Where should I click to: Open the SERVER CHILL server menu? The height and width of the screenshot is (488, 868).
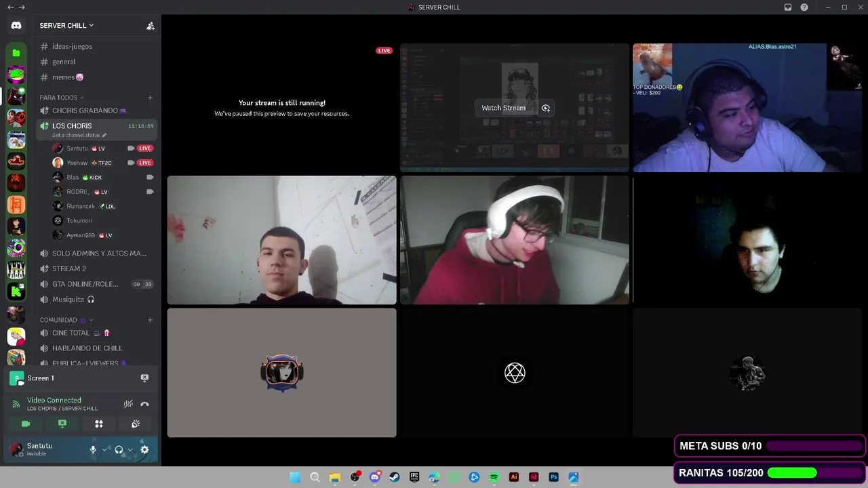pos(66,26)
